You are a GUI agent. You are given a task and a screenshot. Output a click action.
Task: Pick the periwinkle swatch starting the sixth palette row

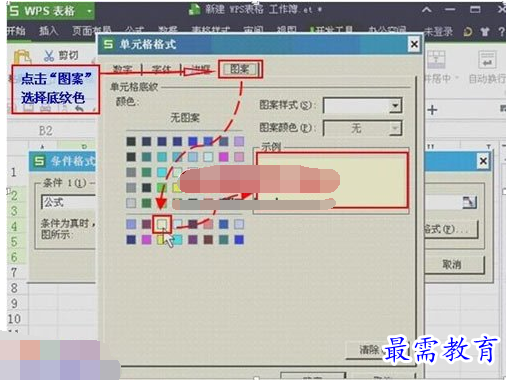pyautogui.click(x=131, y=224)
